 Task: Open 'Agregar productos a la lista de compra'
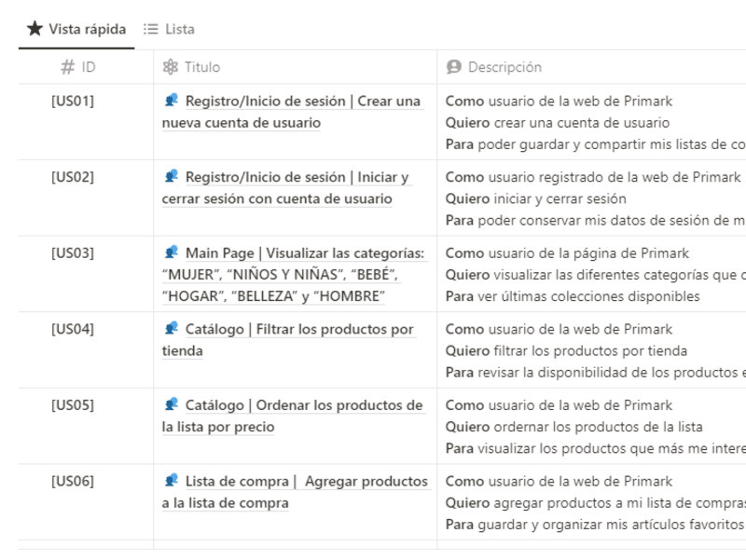[x=295, y=492]
